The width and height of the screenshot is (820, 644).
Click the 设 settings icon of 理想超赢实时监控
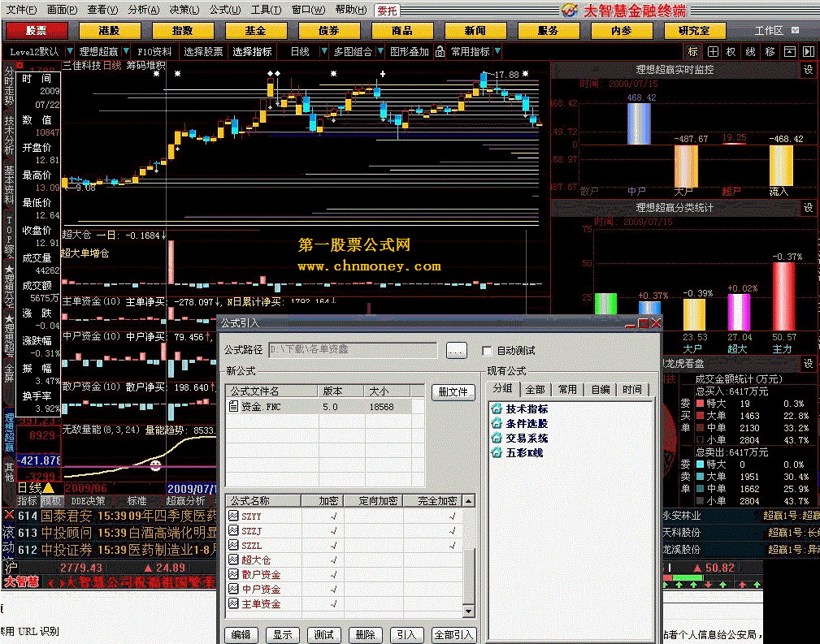coord(808,69)
